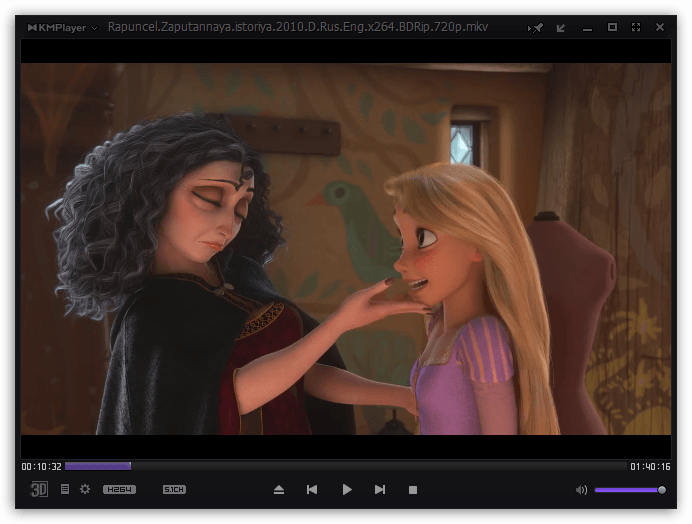Click the eject open file icon
Image resolution: width=692 pixels, height=524 pixels.
(x=278, y=490)
